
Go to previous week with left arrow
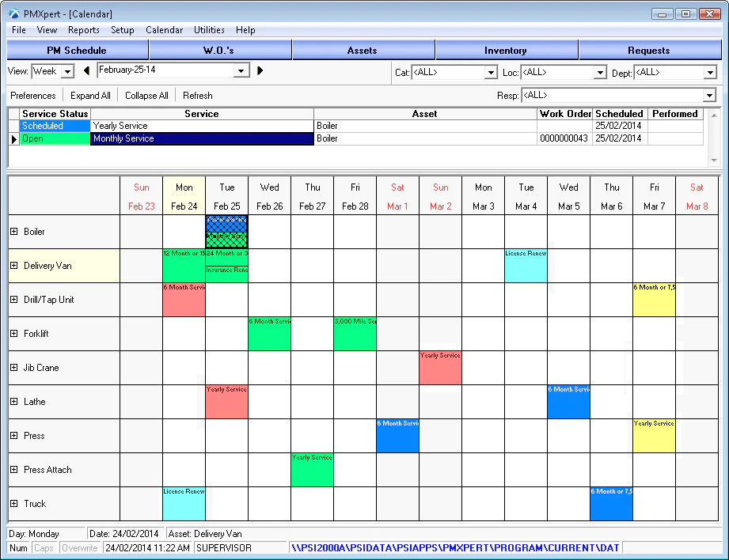86,70
